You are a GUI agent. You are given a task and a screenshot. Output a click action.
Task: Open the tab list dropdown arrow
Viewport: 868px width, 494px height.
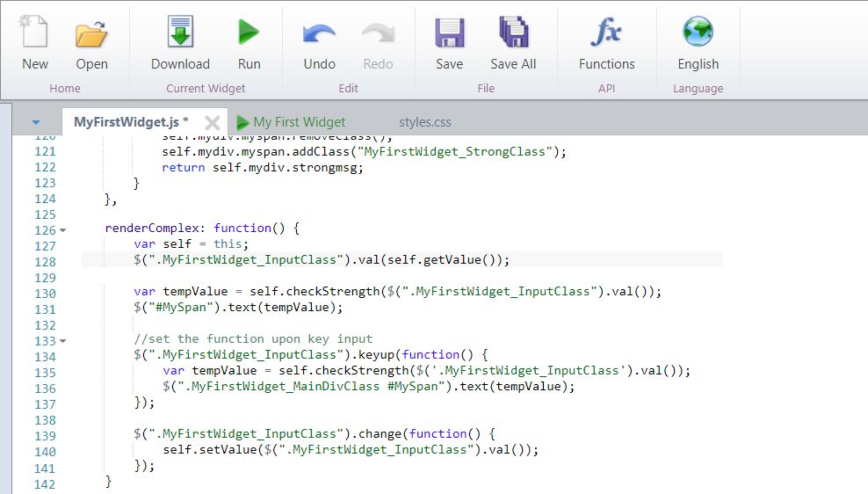pos(36,122)
